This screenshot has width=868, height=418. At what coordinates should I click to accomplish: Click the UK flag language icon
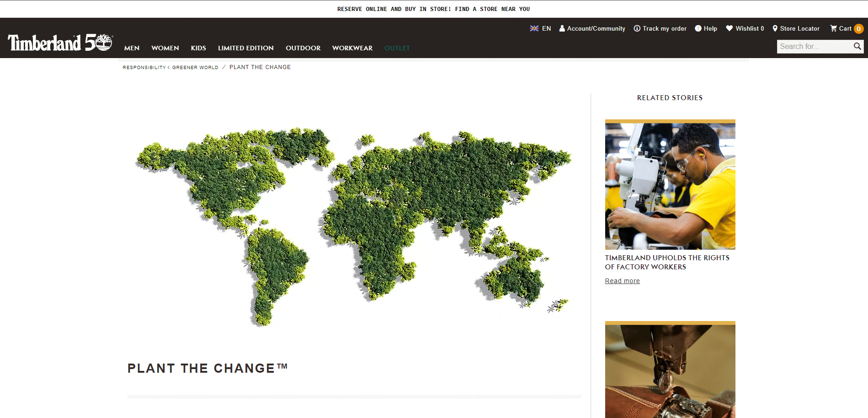534,28
